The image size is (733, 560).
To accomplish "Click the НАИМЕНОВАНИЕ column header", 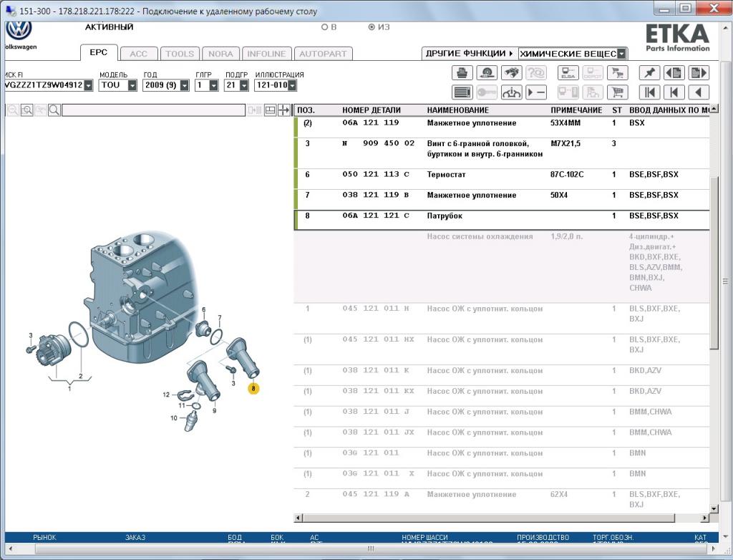I will pos(458,110).
